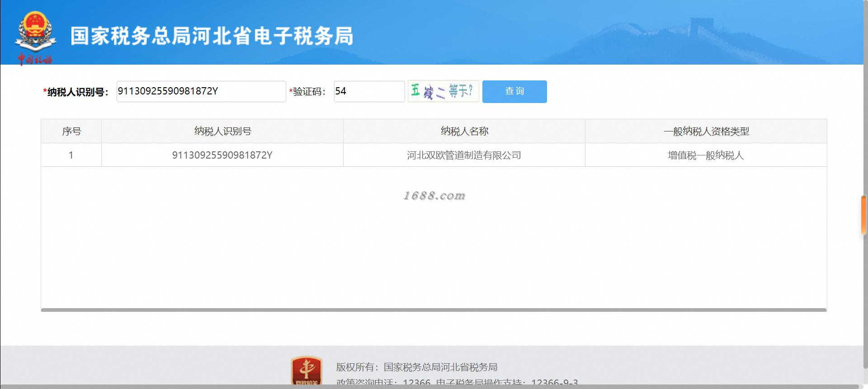Select the row number 1 cell
Image resolution: width=868 pixels, height=389 pixels.
(71, 155)
